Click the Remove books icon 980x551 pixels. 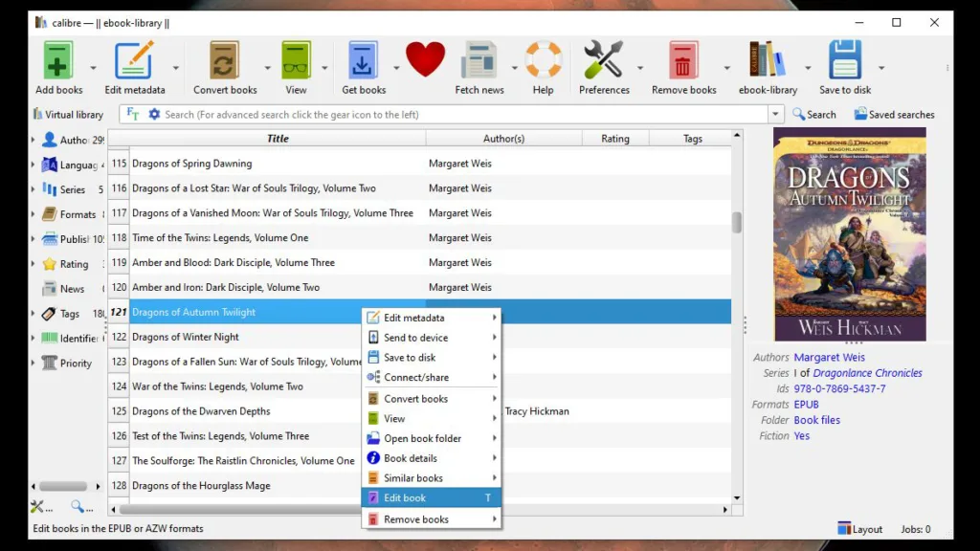coord(683,59)
